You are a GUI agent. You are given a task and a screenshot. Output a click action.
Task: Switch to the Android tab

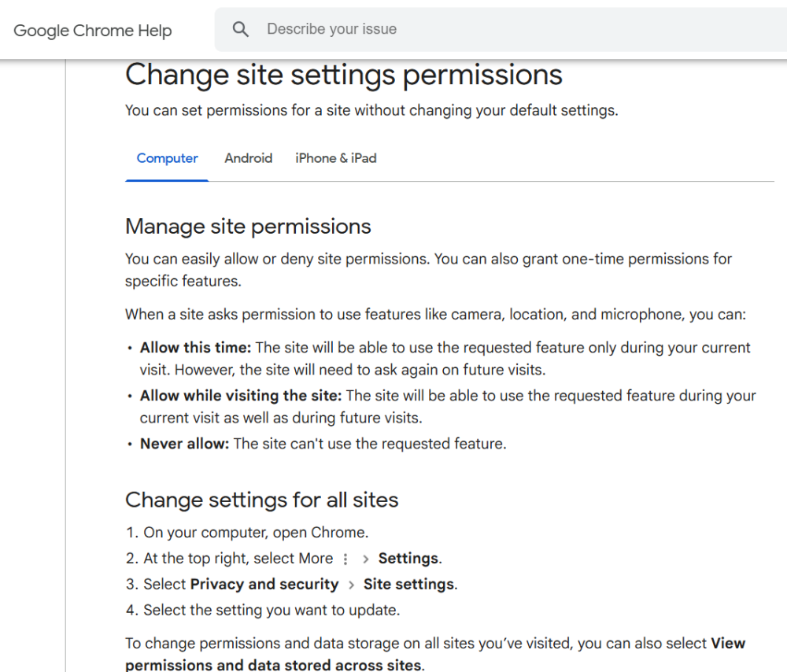coord(248,158)
